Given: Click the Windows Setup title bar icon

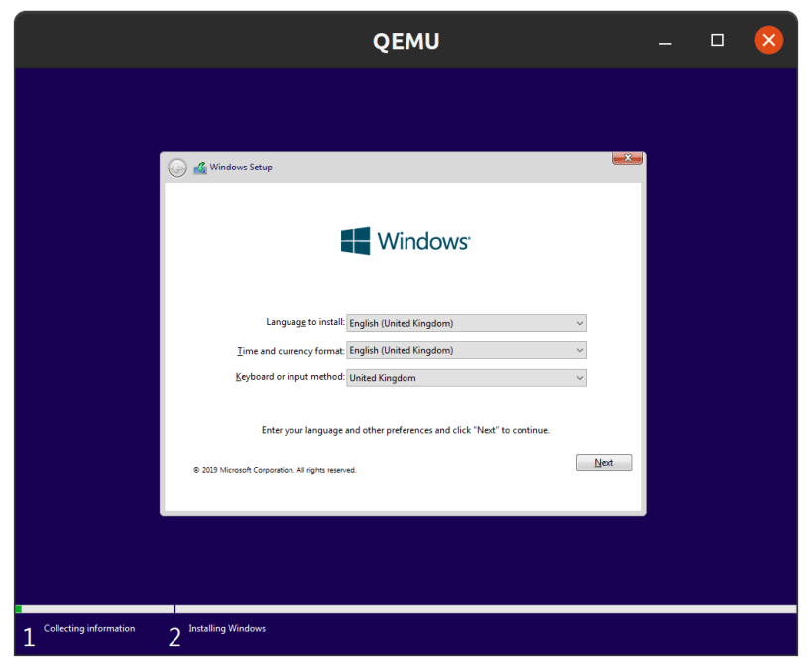Looking at the screenshot, I should click(200, 167).
